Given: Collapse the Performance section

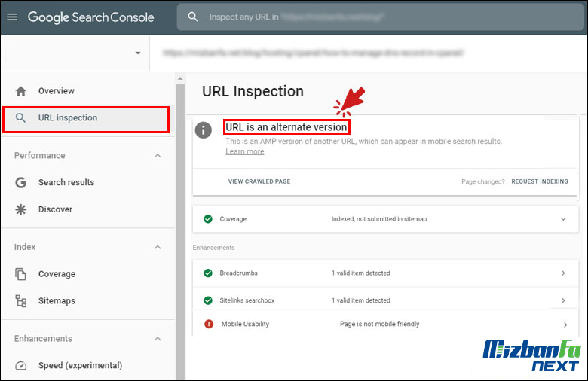Looking at the screenshot, I should (x=158, y=156).
